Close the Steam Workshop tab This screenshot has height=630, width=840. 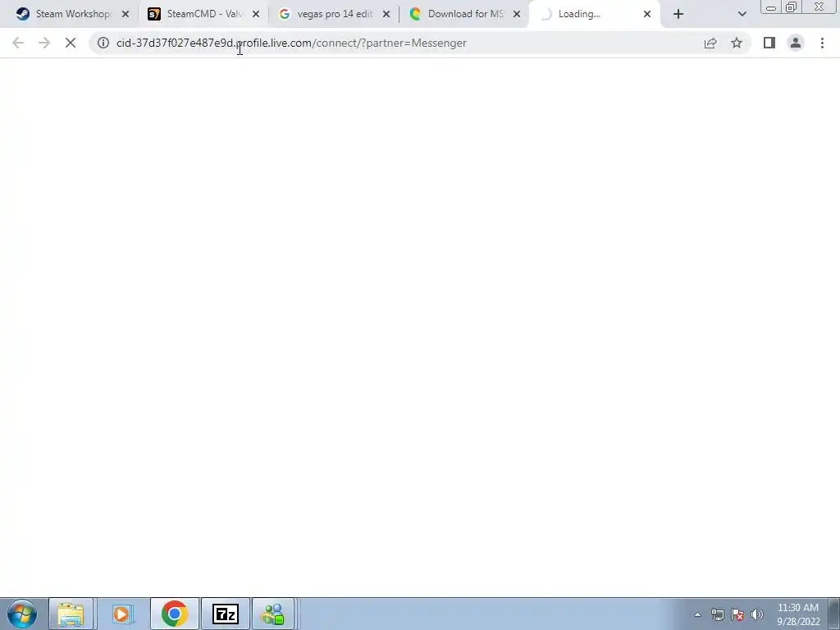(126, 15)
